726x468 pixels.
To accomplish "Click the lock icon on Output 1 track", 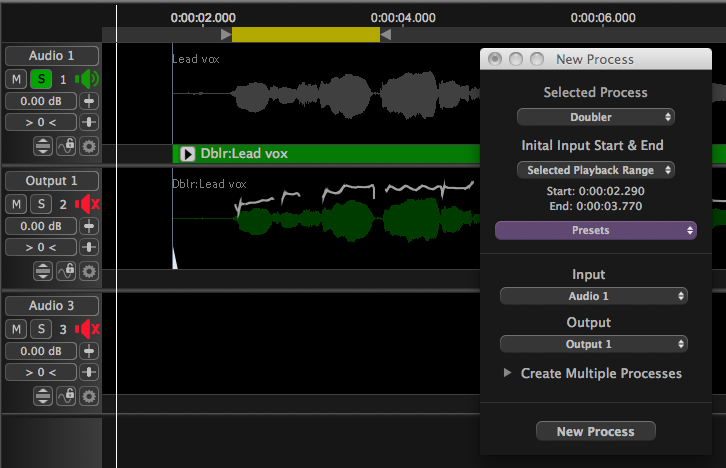I will pos(66,271).
